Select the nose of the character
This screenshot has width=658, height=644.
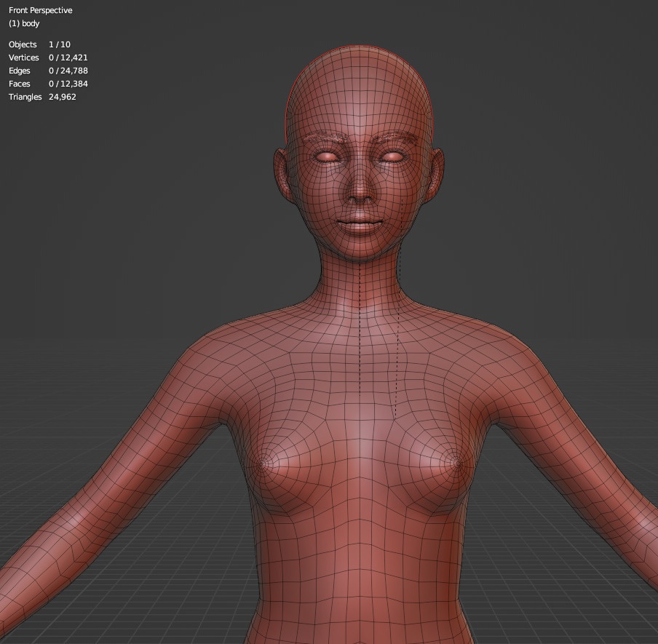[358, 191]
